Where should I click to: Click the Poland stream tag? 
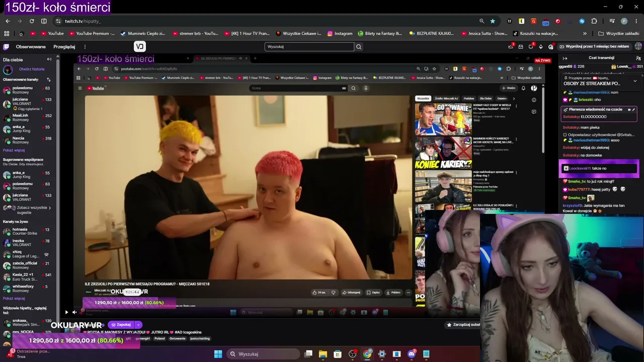[159, 338]
